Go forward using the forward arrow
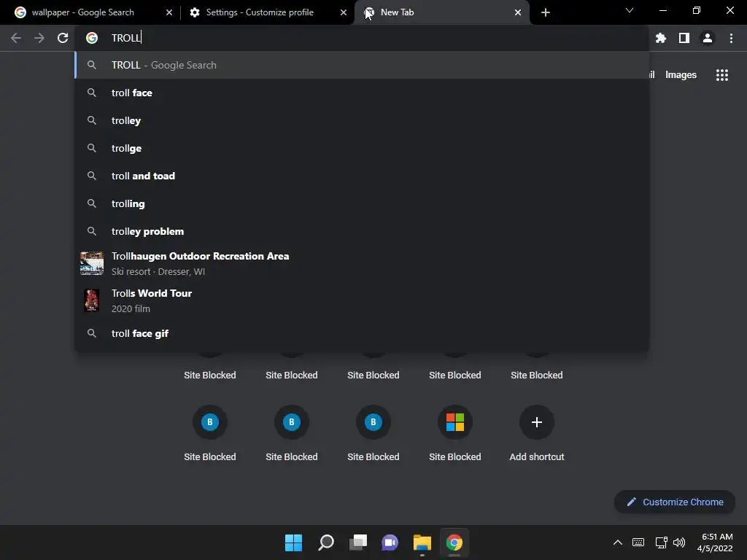The width and height of the screenshot is (747, 560). (x=39, y=38)
